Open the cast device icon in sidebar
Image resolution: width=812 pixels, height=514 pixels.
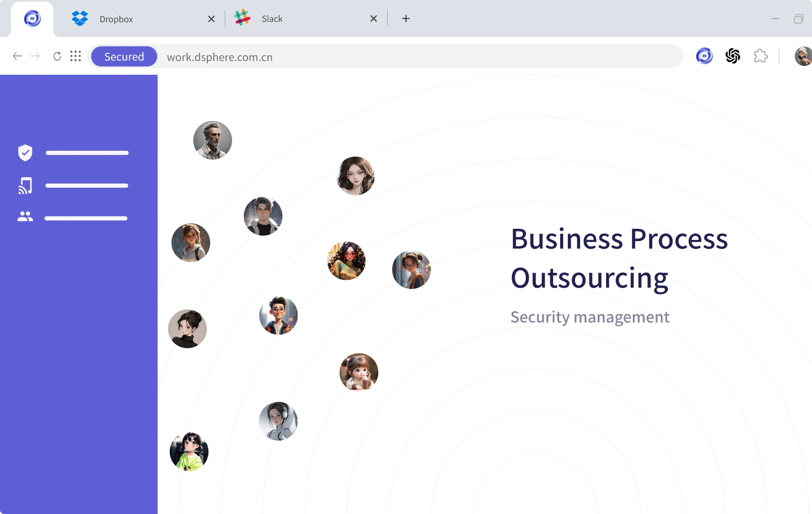pyautogui.click(x=25, y=186)
